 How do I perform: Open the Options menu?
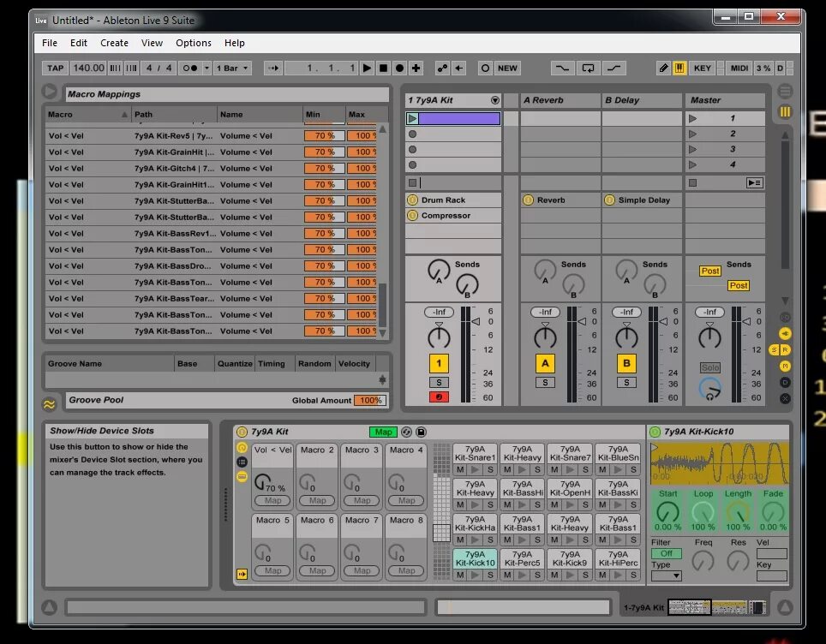pos(194,43)
